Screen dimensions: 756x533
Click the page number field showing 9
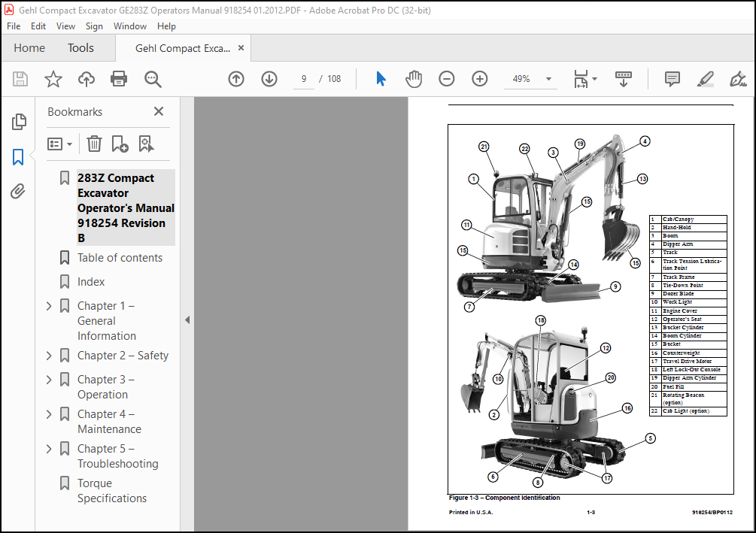pos(304,79)
